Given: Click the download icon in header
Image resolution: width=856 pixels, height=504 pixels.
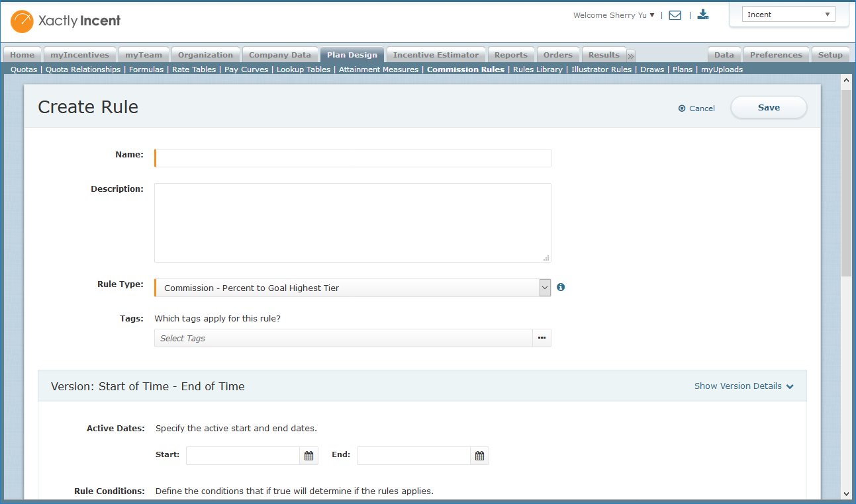Looking at the screenshot, I should (702, 15).
